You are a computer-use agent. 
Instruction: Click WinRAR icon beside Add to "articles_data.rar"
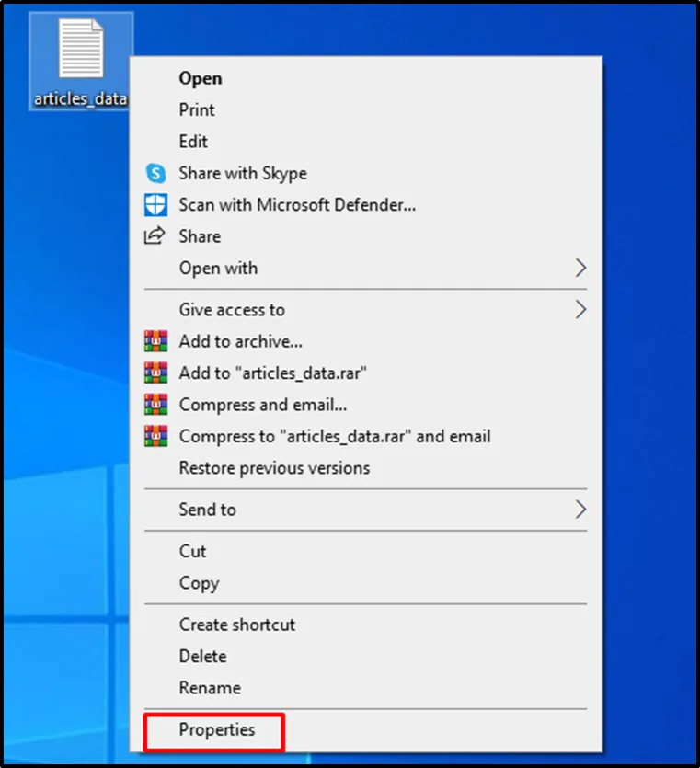pyautogui.click(x=156, y=373)
